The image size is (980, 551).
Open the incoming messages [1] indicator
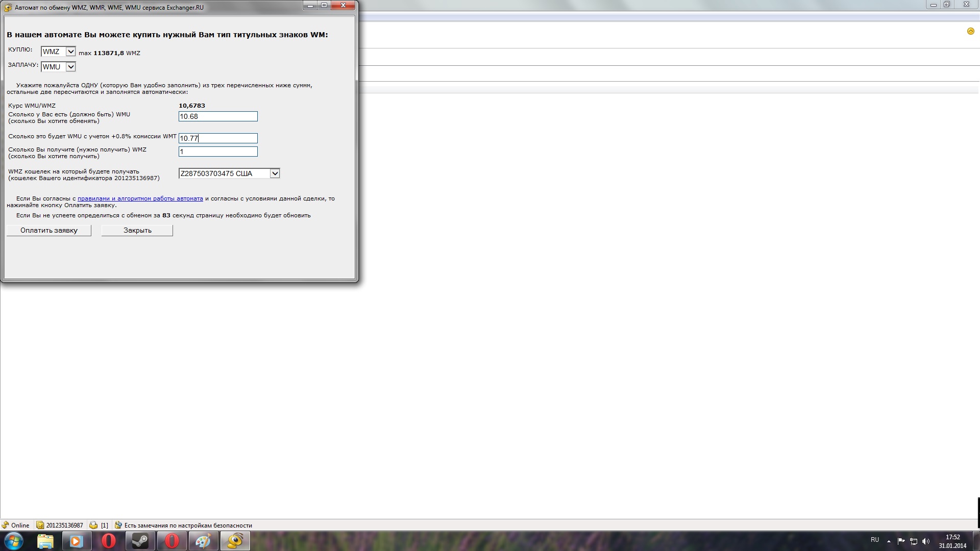[x=99, y=525]
